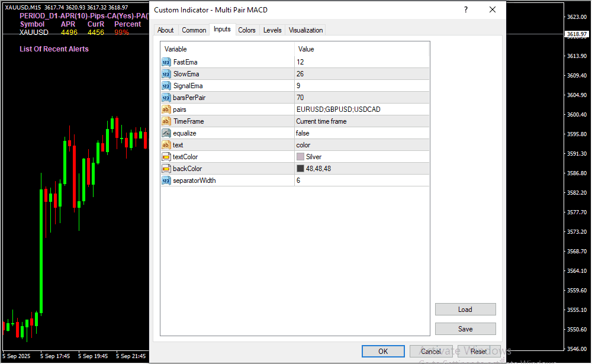Viewport: 592px width, 364px height.
Task: Select the pairs value EURUSD;GBPUSD;USDCAD field
Action: click(362, 109)
